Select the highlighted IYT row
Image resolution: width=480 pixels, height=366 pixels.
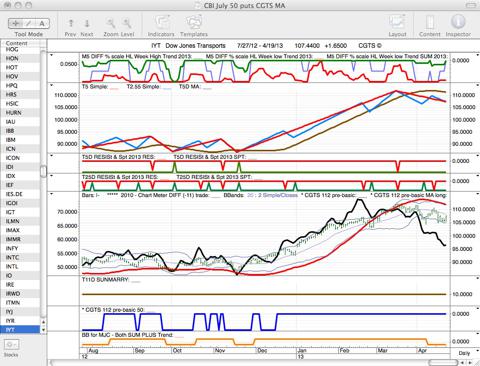(20, 329)
